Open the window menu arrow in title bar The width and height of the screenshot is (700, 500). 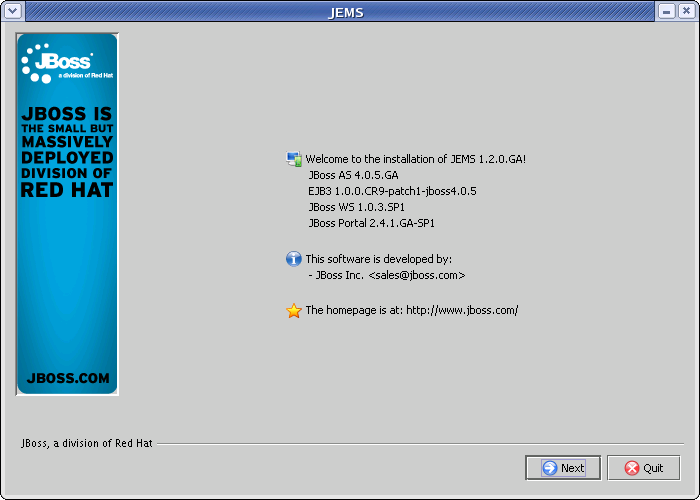pyautogui.click(x=12, y=10)
